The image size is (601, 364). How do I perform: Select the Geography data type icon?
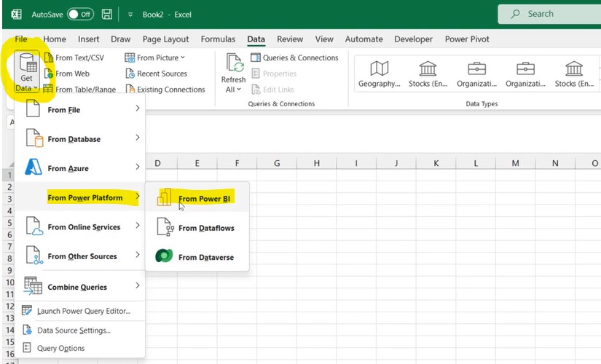coord(379,69)
